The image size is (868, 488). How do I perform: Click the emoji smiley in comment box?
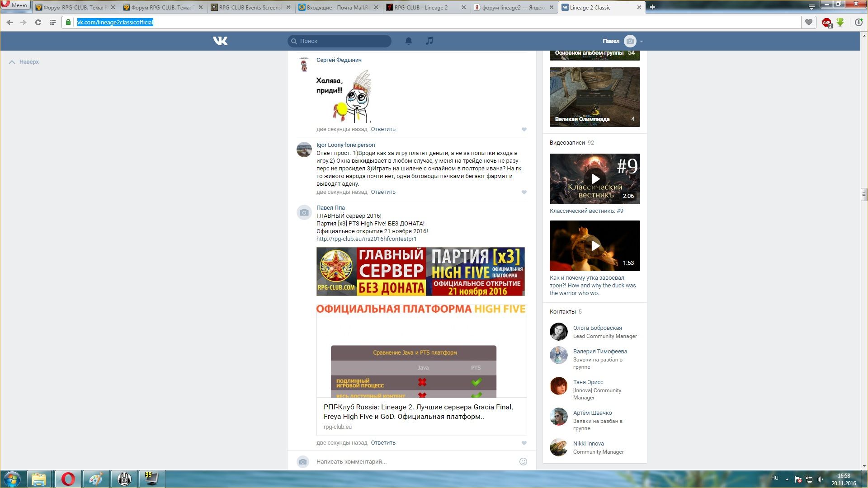pos(523,461)
